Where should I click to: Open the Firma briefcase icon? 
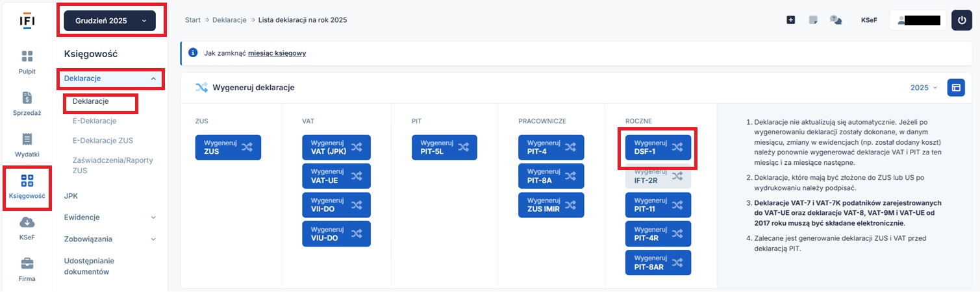click(27, 269)
